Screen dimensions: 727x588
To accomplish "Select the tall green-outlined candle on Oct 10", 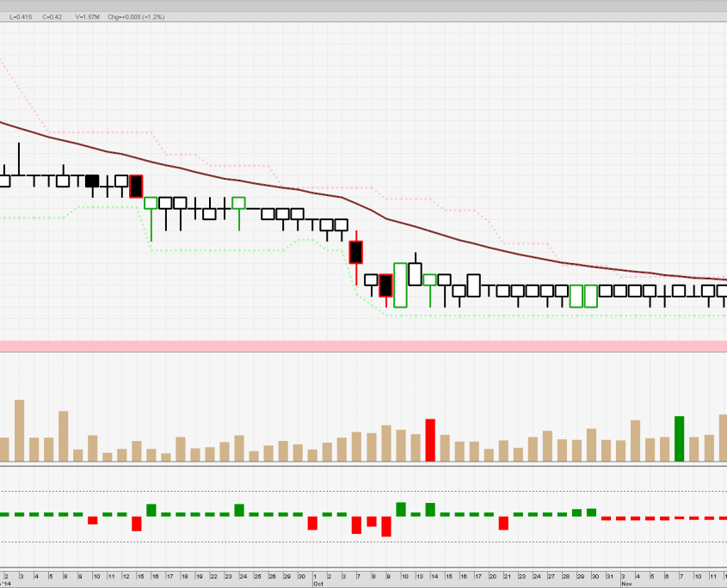I will click(400, 285).
